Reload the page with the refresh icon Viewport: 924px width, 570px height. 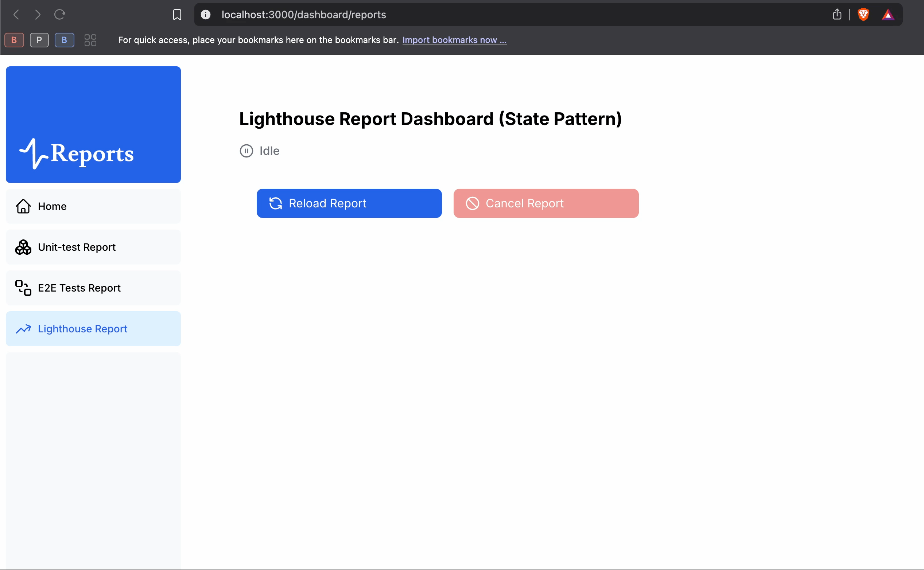click(59, 15)
